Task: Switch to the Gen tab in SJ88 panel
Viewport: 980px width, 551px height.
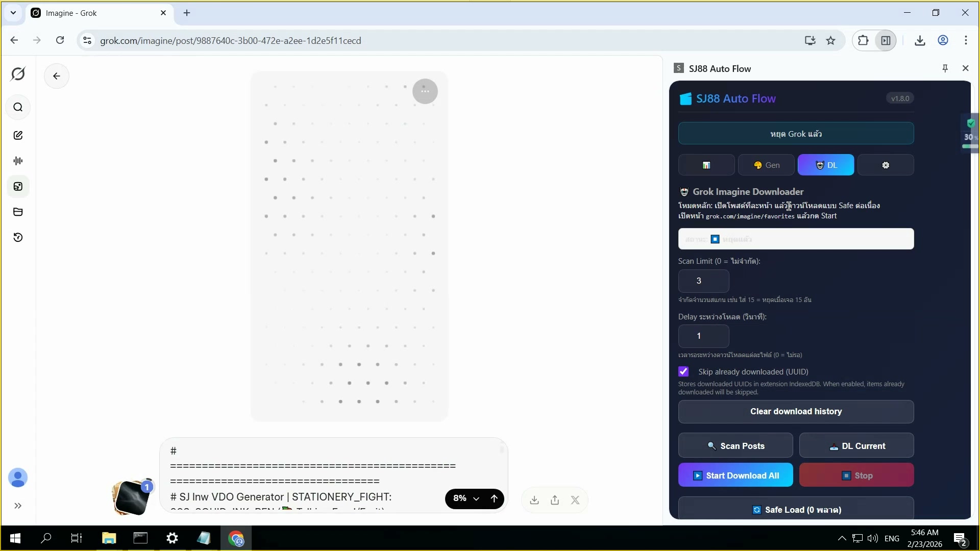Action: pyautogui.click(x=767, y=165)
